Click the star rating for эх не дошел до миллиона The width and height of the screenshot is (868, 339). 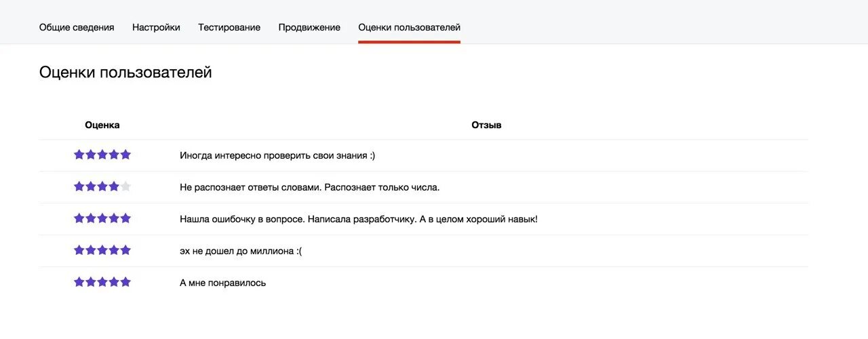[x=102, y=250]
